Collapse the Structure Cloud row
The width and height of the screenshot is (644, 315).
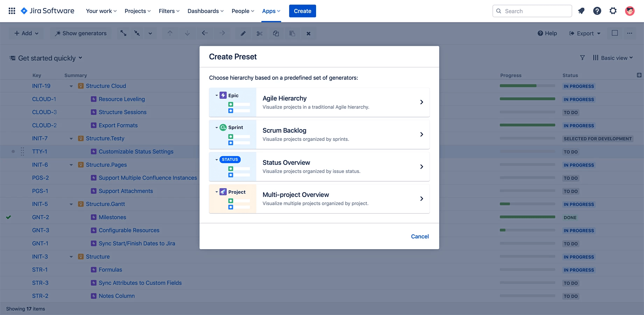[x=71, y=86]
